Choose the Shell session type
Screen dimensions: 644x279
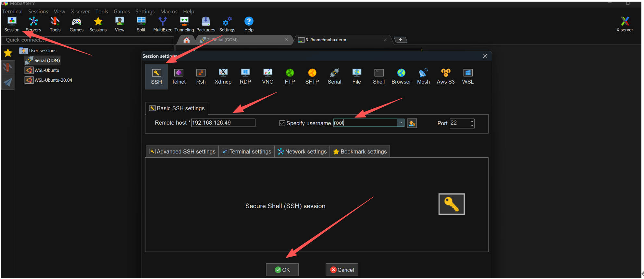[x=379, y=77]
